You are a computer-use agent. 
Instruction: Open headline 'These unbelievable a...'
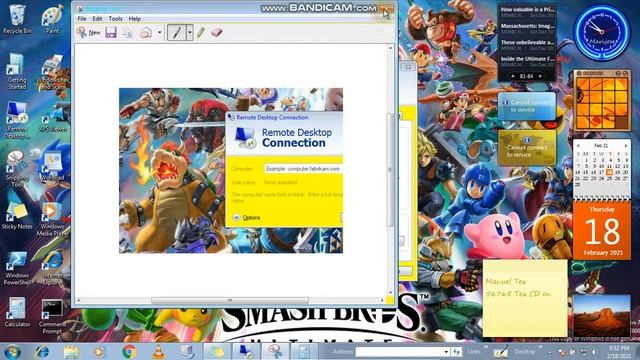pyautogui.click(x=527, y=42)
